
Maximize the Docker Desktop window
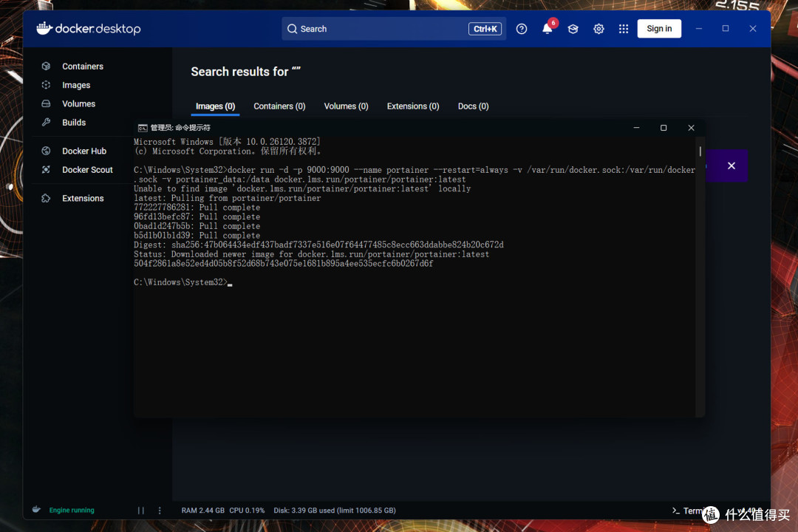726,29
